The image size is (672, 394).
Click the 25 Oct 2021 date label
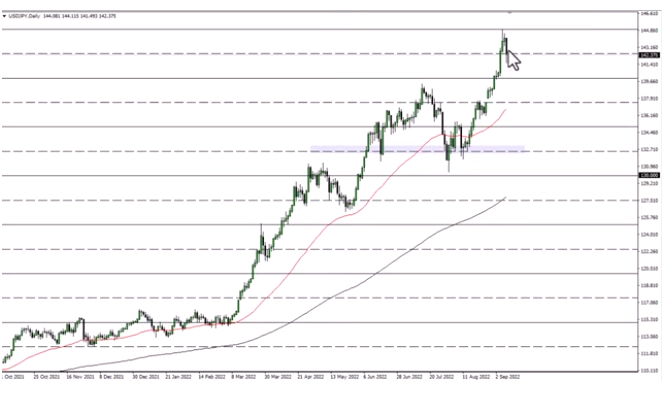pos(47,377)
